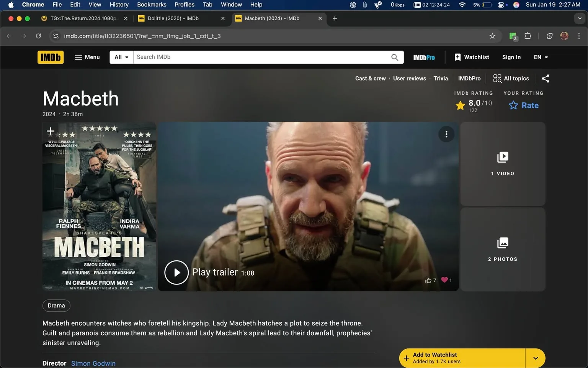
Task: Click the search magnifier icon
Action: [x=394, y=57]
